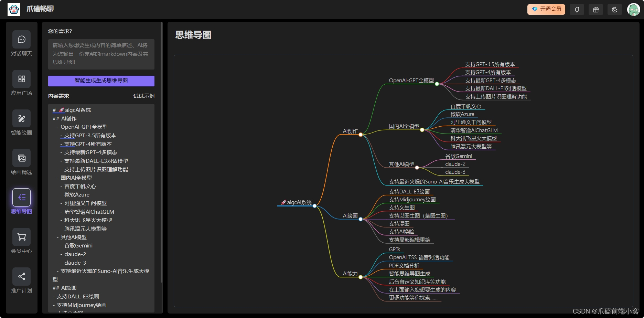The width and height of the screenshot is (644, 318).
Task: Click the 支持最新DALL-E3对话模型 mind map node
Action: click(496, 88)
